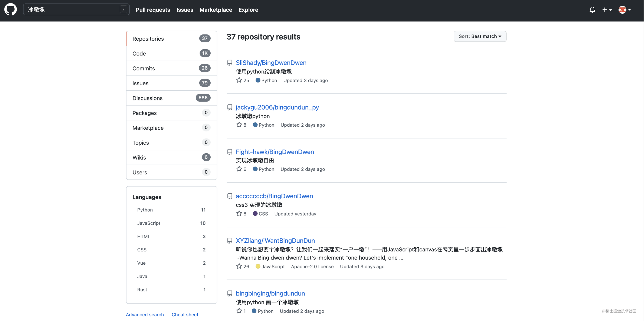644x321 pixels.
Task: Click repo icon beside Fight-hawk/BingDwenDwen
Action: tap(230, 152)
